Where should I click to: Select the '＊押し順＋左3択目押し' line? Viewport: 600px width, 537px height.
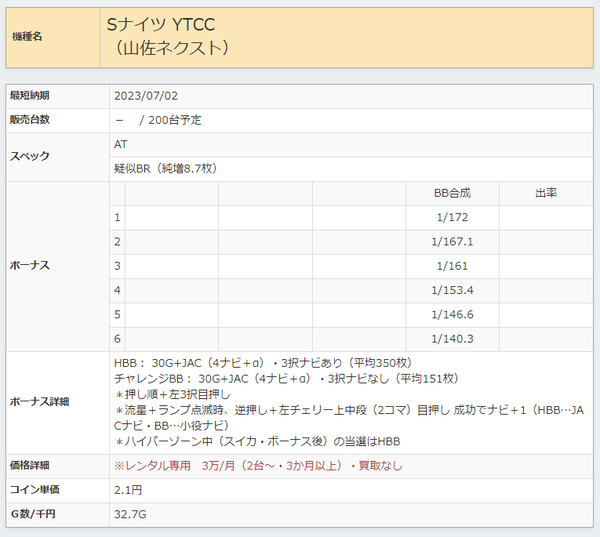(172, 395)
